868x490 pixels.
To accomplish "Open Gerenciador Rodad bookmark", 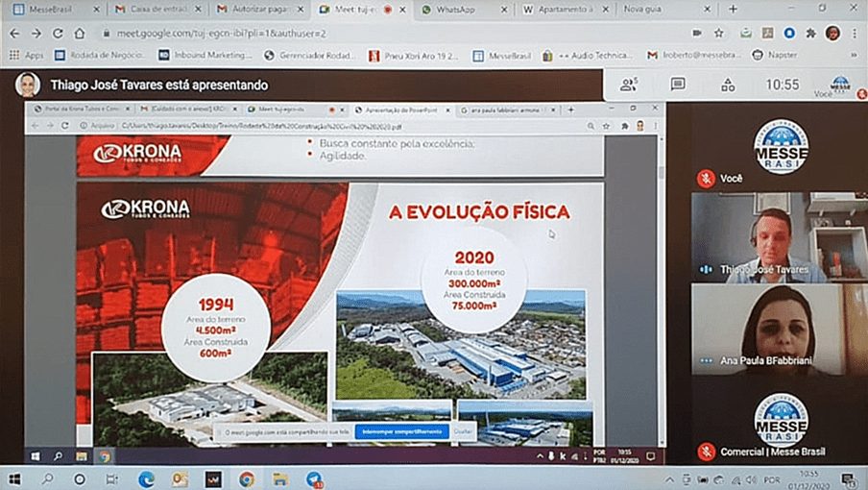I will tap(310, 55).
